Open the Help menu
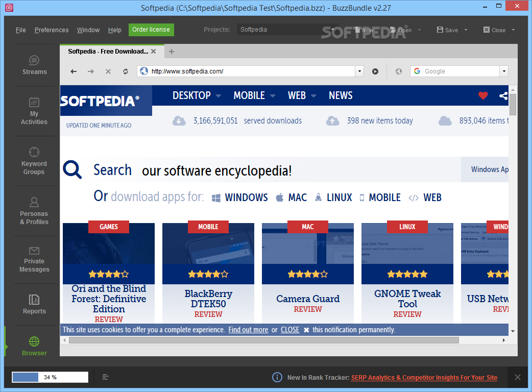The width and height of the screenshot is (532, 392). pos(115,30)
